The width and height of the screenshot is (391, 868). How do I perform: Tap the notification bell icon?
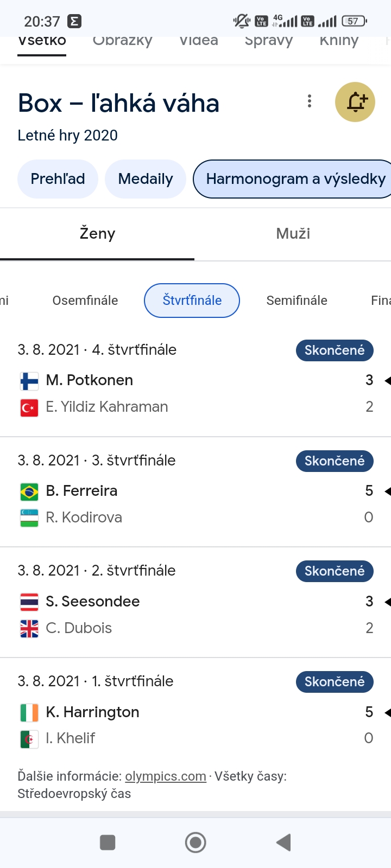coord(355,102)
